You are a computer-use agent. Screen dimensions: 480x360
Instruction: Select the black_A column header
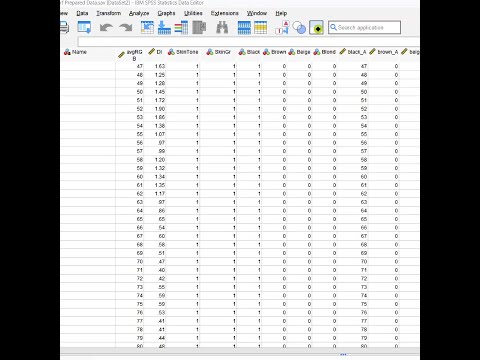point(353,54)
